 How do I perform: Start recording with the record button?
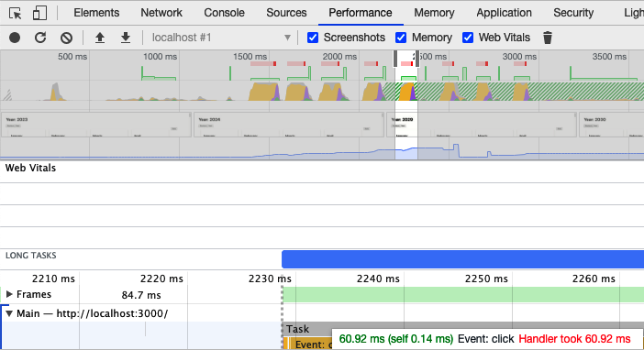click(15, 38)
